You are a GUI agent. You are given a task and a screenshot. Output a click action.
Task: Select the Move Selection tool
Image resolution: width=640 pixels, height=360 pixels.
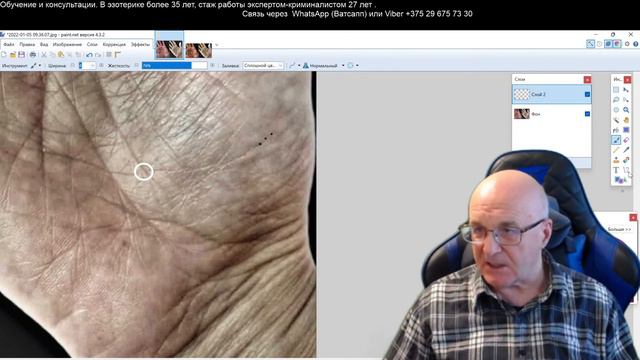click(626, 100)
